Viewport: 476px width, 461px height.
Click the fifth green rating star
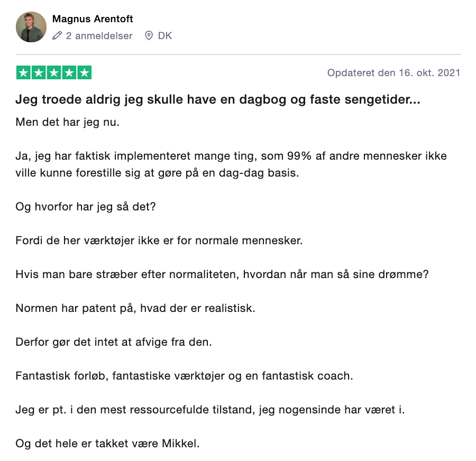(84, 73)
